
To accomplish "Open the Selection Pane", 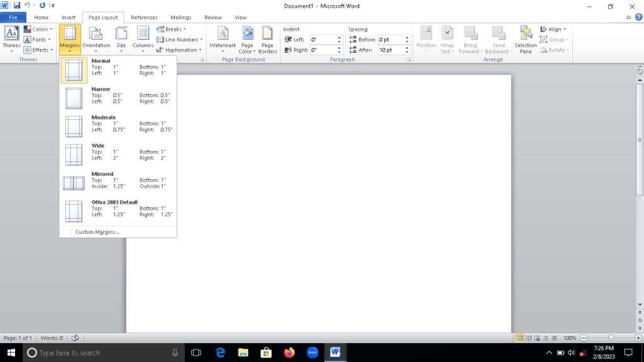I will pos(526,39).
